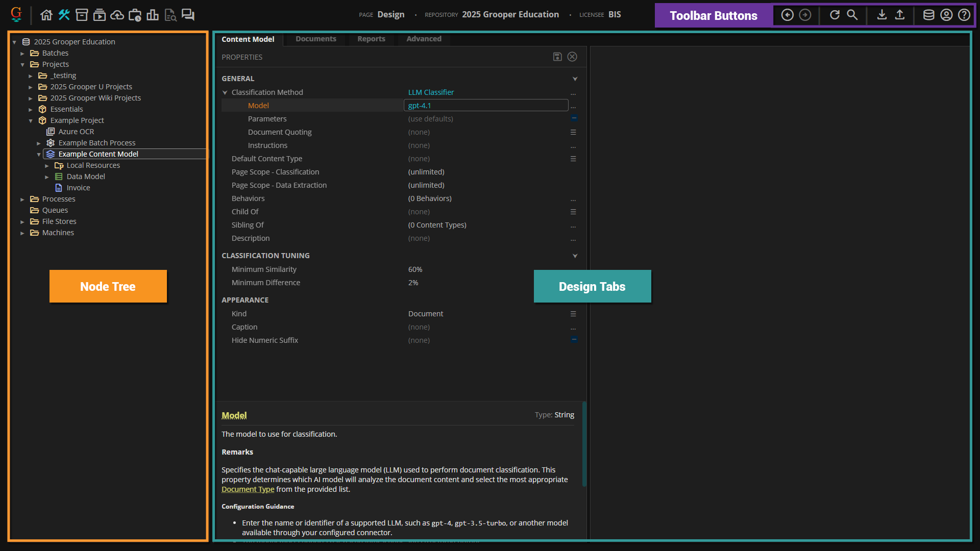Collapse the Classification Method property

coord(225,92)
